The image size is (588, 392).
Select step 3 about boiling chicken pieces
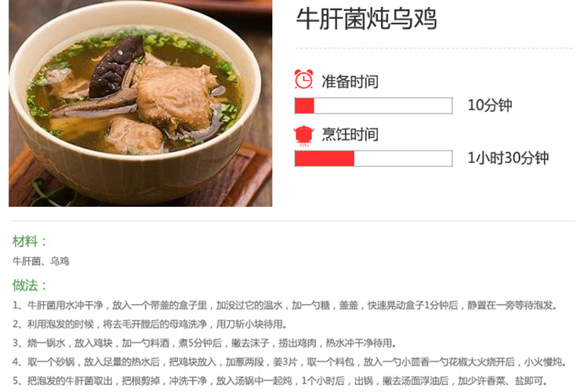(205, 343)
